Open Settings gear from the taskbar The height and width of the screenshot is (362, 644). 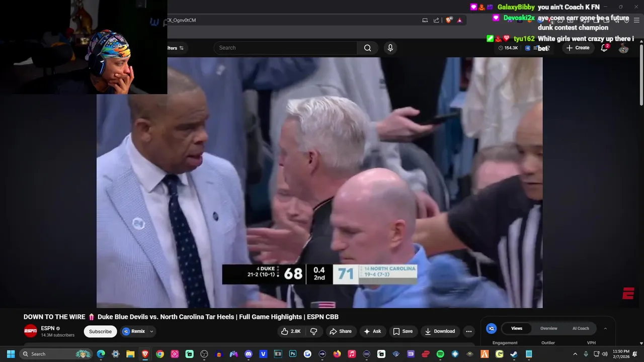(x=116, y=354)
